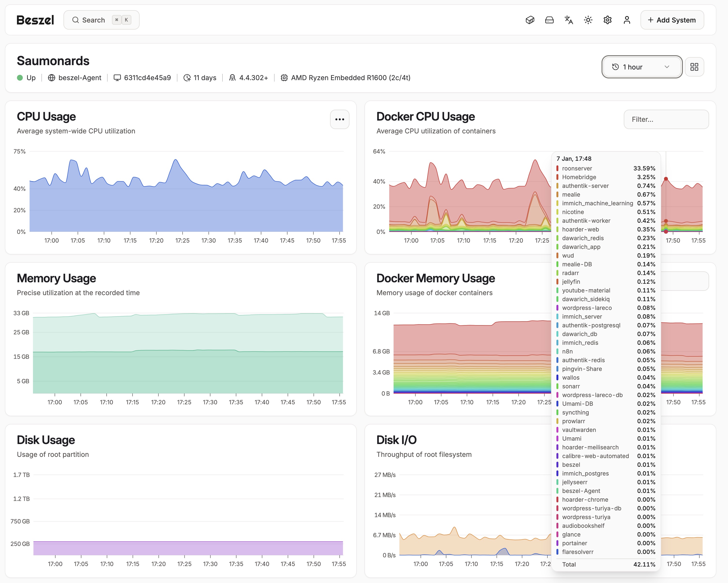Toggle light/dark theme with sun icon

588,20
